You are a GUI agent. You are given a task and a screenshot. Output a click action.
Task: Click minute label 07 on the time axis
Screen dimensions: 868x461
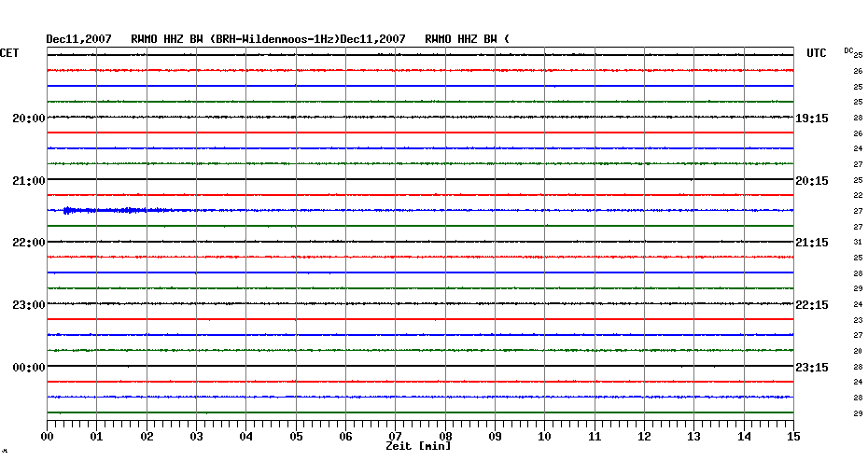pyautogui.click(x=396, y=436)
